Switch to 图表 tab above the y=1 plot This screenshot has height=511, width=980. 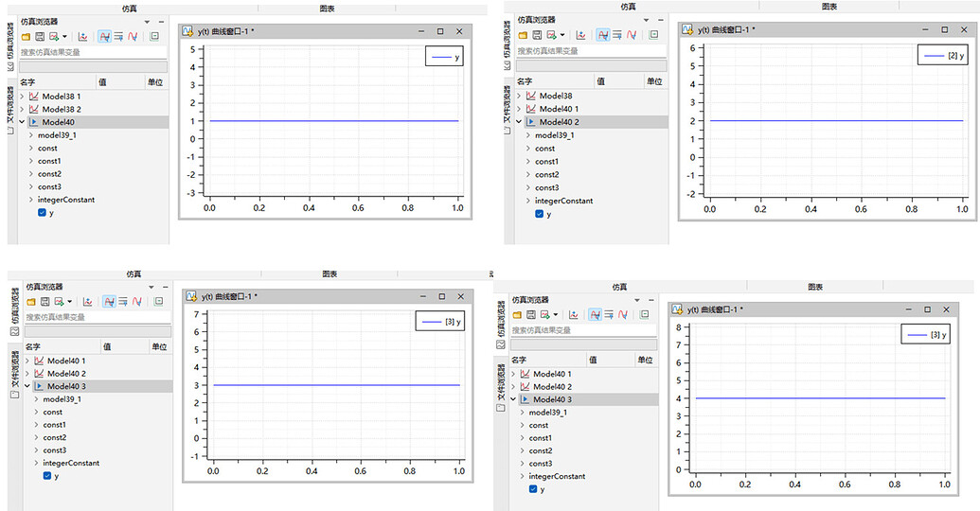327,9
